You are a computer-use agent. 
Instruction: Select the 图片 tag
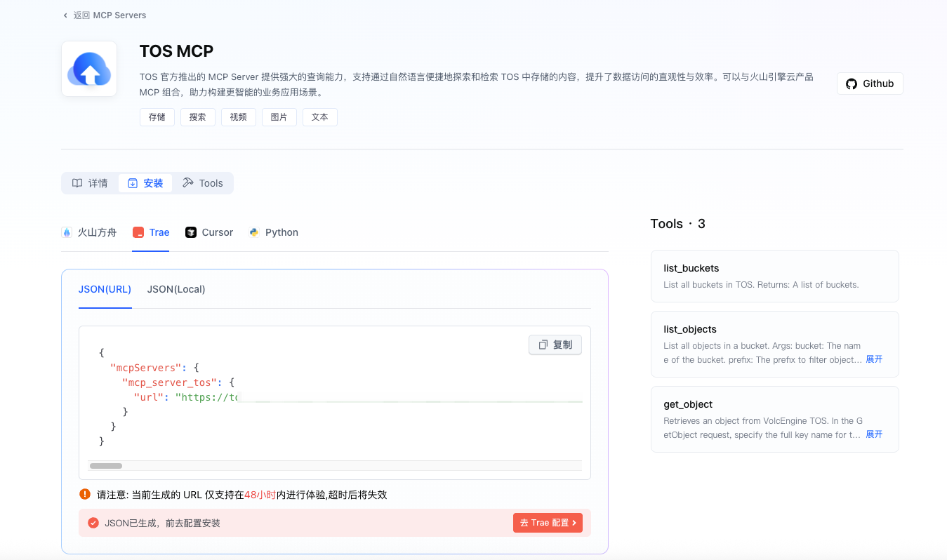(279, 117)
